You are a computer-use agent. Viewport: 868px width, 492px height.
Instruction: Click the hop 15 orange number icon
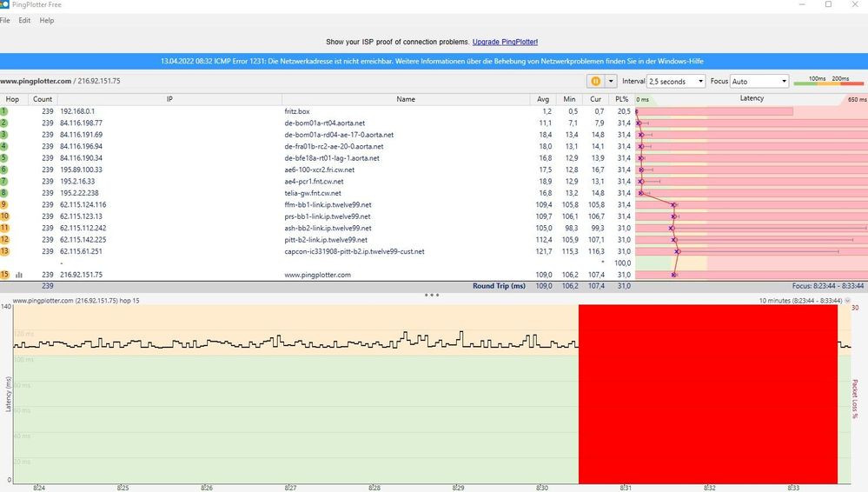(4, 275)
